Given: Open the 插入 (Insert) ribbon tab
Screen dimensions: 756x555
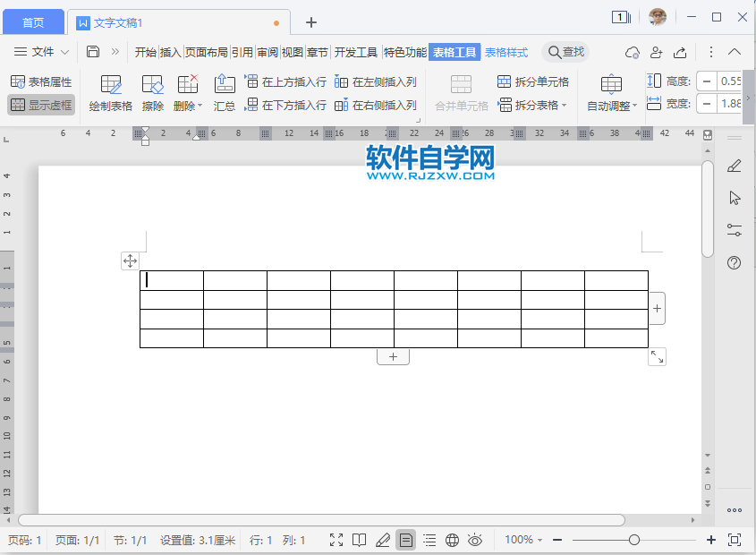Looking at the screenshot, I should 169,52.
